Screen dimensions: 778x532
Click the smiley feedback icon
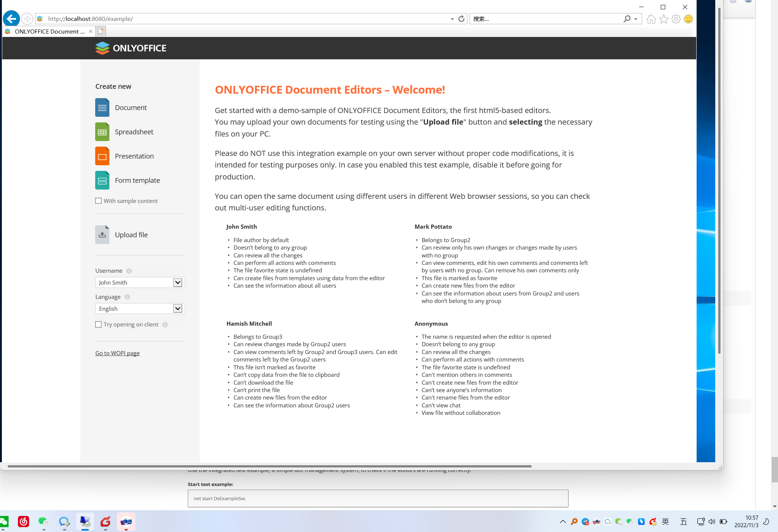pos(688,19)
